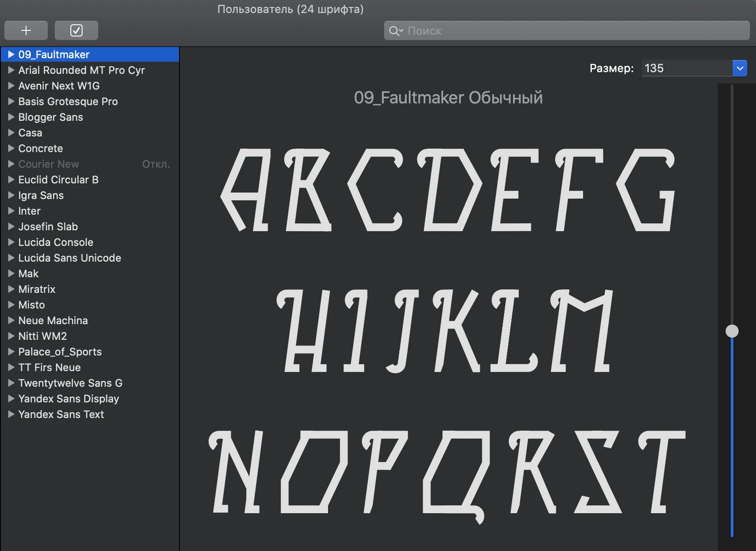
Task: Click the plus button to add a font
Action: click(x=26, y=30)
